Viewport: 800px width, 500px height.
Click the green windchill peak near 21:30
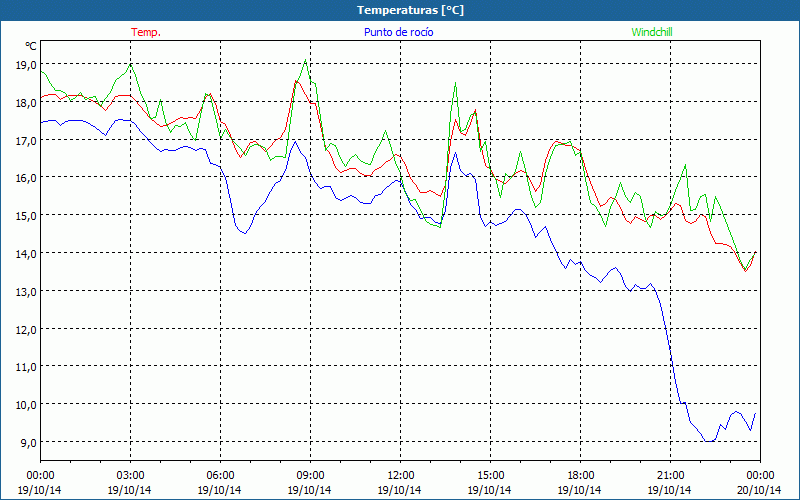point(685,165)
